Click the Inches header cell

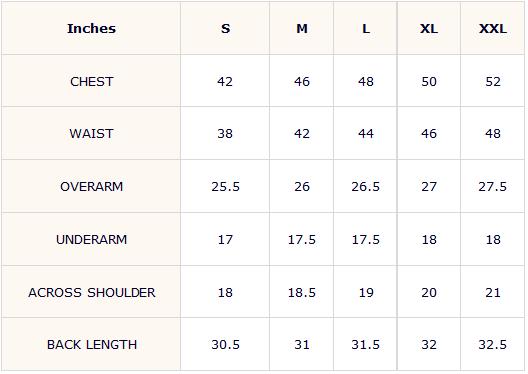point(91,29)
